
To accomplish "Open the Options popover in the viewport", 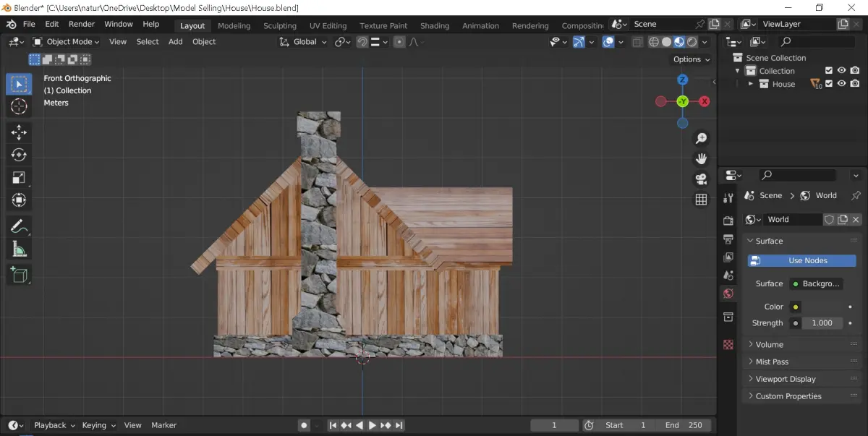I will coord(691,59).
